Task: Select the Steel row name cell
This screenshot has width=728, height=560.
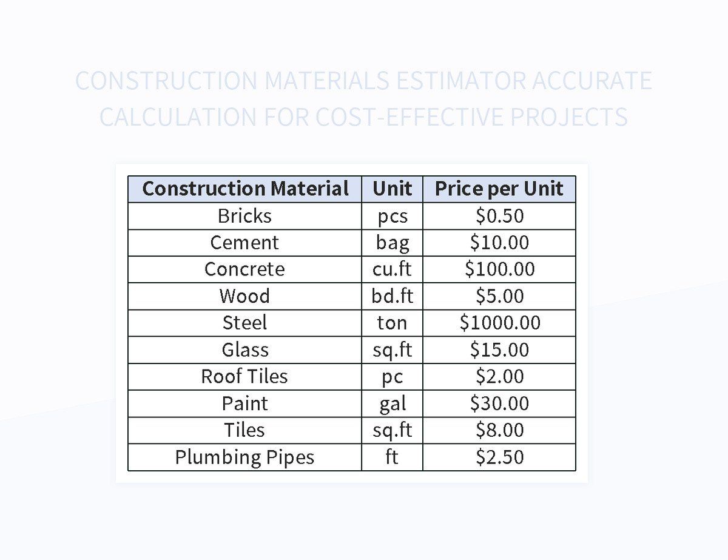Action: tap(244, 323)
